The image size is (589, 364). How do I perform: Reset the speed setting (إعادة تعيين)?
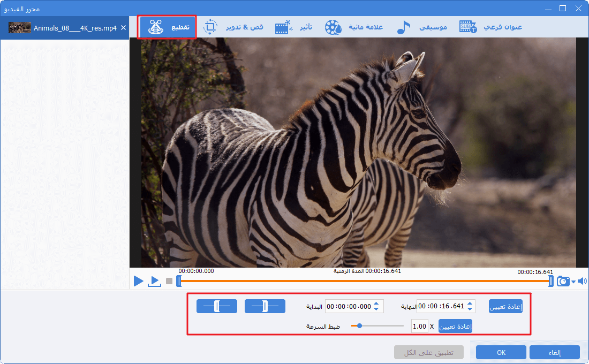point(455,326)
